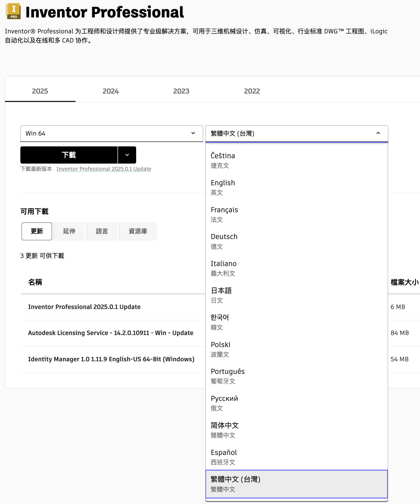Switch to the 2024 version tab

pos(110,91)
